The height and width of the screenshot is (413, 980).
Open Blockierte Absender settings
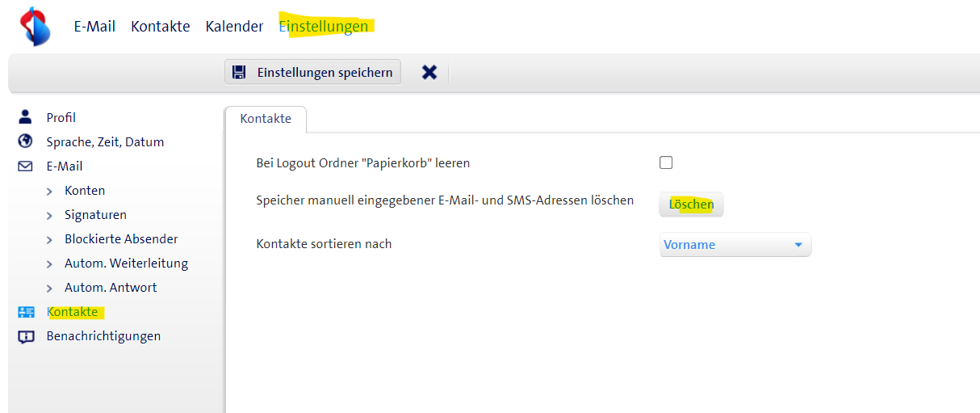coord(121,239)
